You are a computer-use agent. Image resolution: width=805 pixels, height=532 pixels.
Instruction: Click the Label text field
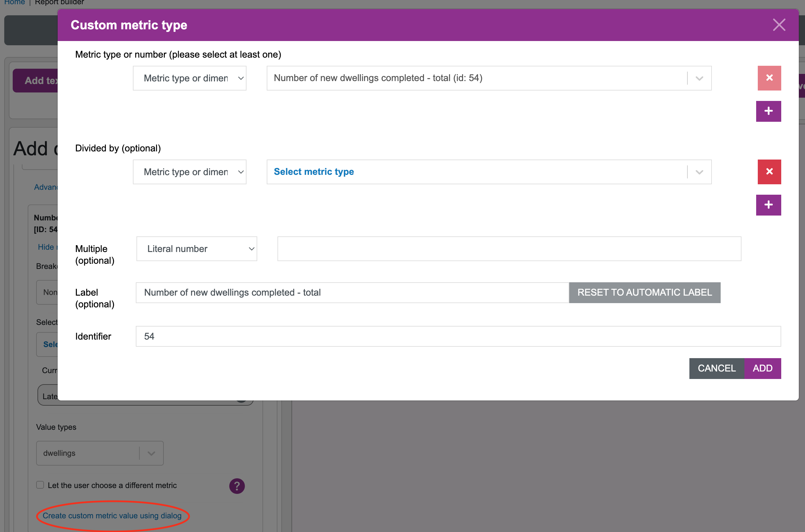pos(352,292)
